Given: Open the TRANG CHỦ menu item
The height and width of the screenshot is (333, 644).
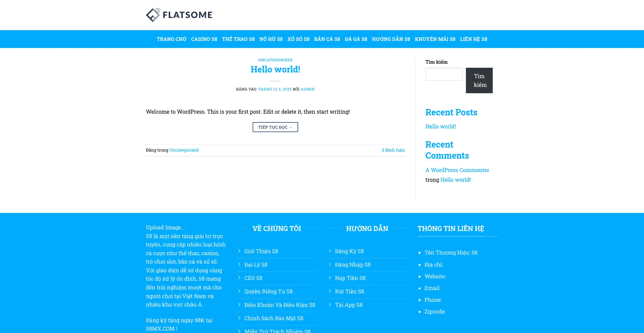Looking at the screenshot, I should 171,39.
